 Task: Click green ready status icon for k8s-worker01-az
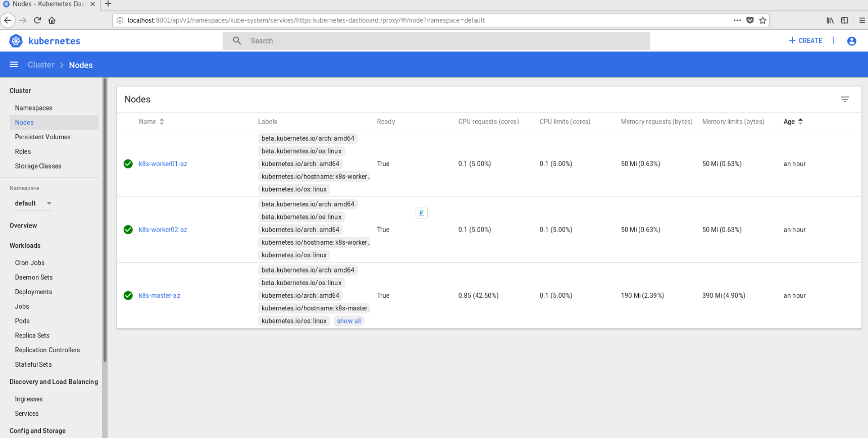click(128, 163)
